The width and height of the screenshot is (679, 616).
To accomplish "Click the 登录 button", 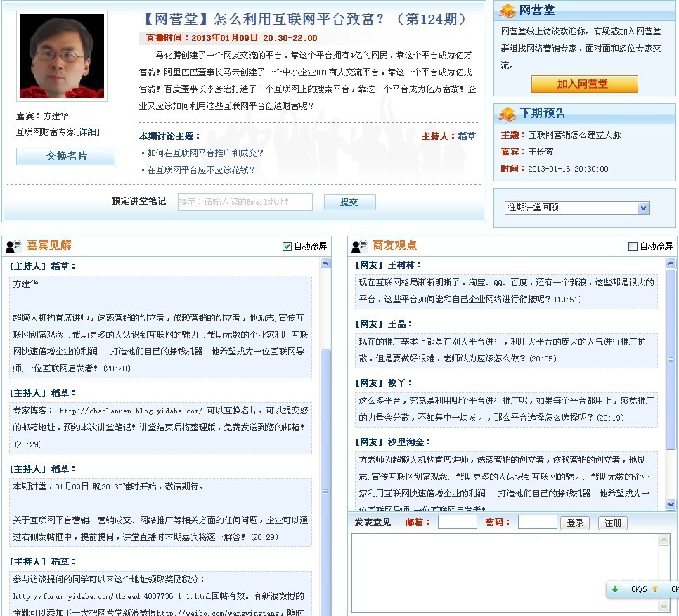I will 576,523.
